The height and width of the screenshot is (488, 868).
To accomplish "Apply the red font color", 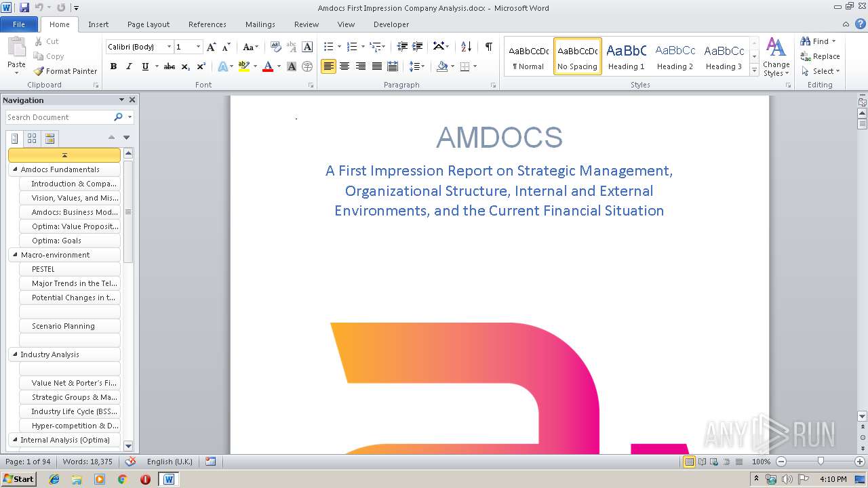I will [268, 66].
